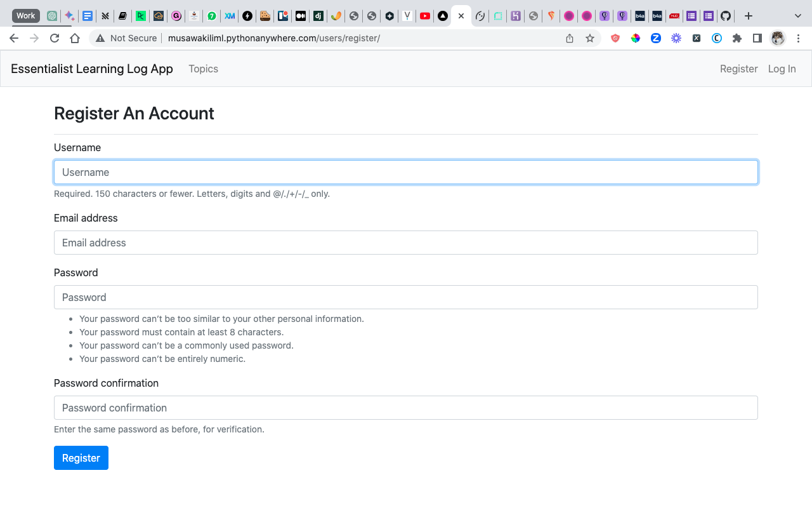Bookmark the page using the star icon
This screenshot has width=812, height=508.
(x=590, y=38)
